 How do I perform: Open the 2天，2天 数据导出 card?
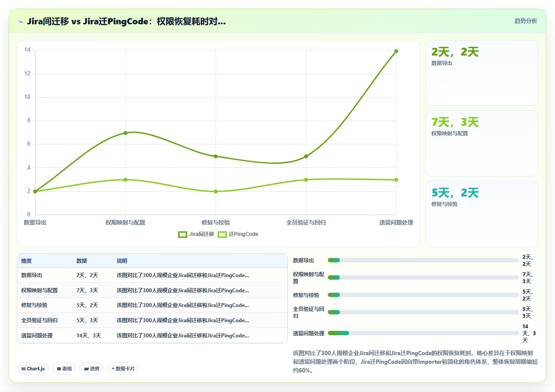point(482,73)
